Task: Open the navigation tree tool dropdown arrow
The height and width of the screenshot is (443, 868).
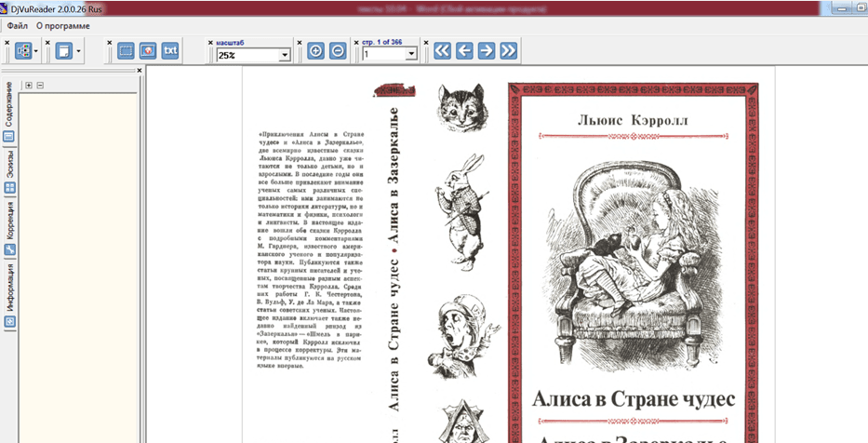Action: 36,51
